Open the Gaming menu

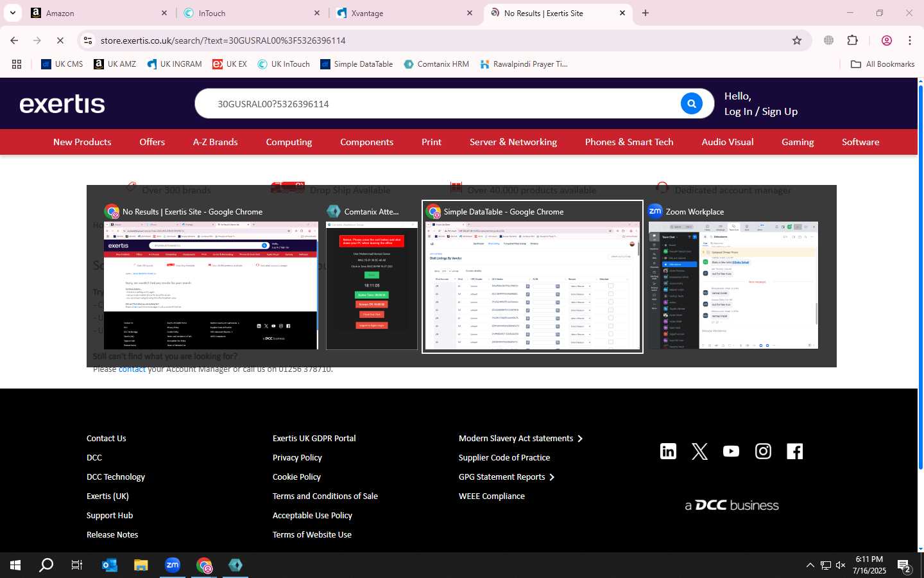798,142
